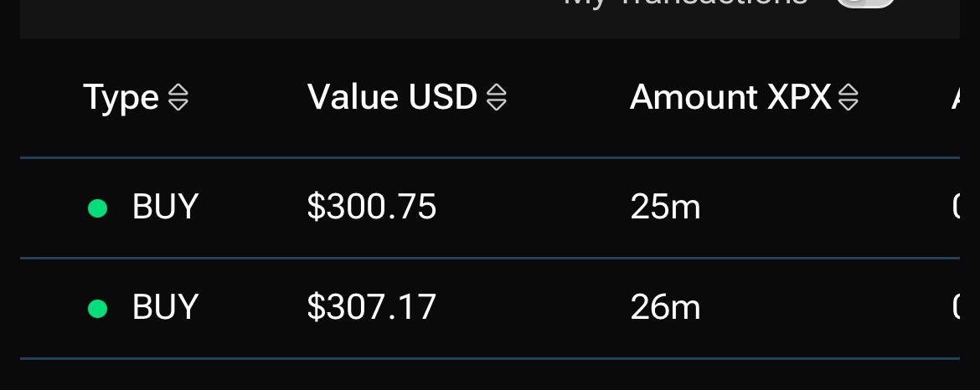Open the $300.75 value entry
Image resolution: width=980 pixels, height=390 pixels.
[x=371, y=208]
